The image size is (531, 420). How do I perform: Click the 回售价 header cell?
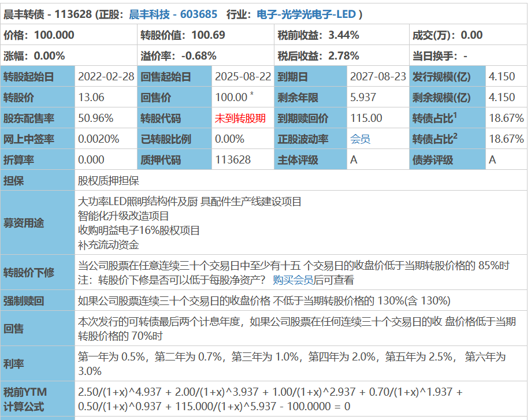174,97
